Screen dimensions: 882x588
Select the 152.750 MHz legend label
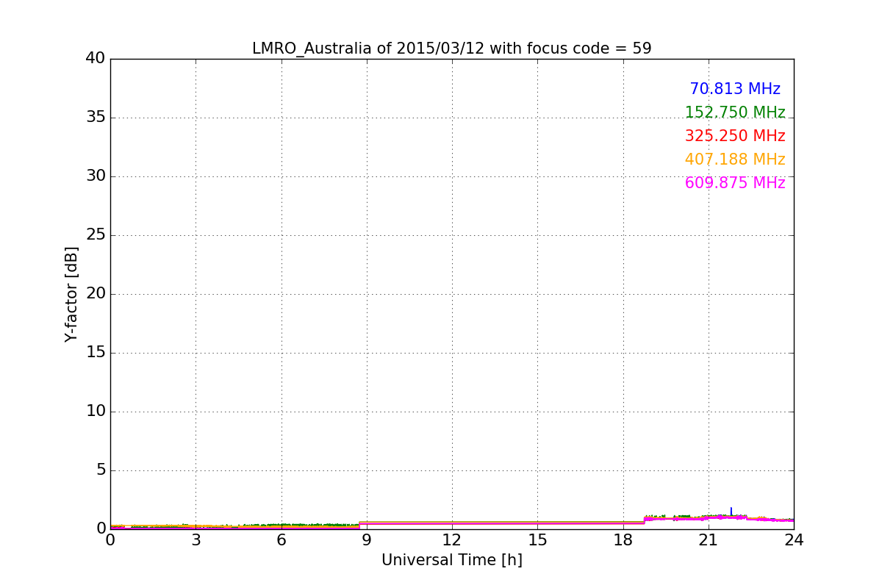click(x=735, y=112)
